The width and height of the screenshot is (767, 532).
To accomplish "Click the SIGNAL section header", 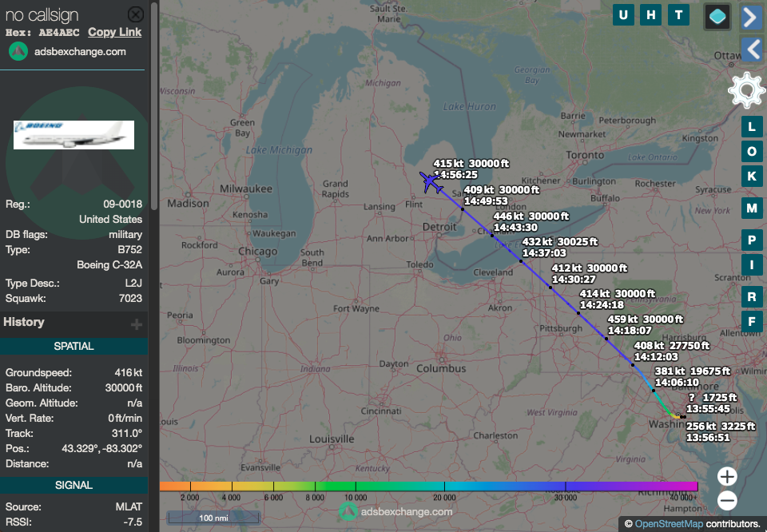I will click(x=74, y=485).
